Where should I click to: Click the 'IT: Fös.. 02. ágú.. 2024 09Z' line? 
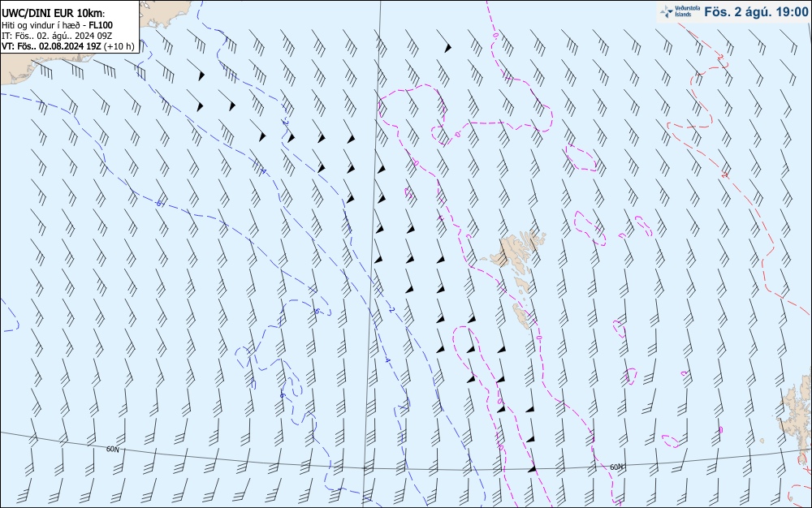tap(57, 36)
